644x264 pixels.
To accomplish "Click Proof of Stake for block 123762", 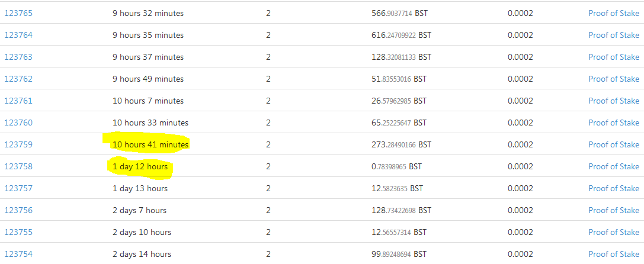I will click(x=614, y=79).
